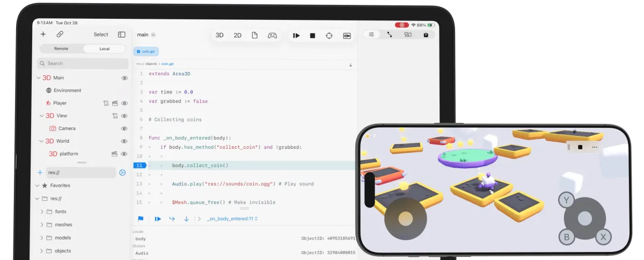Expand the models folder
The width and height of the screenshot is (644, 260).
tap(42, 237)
